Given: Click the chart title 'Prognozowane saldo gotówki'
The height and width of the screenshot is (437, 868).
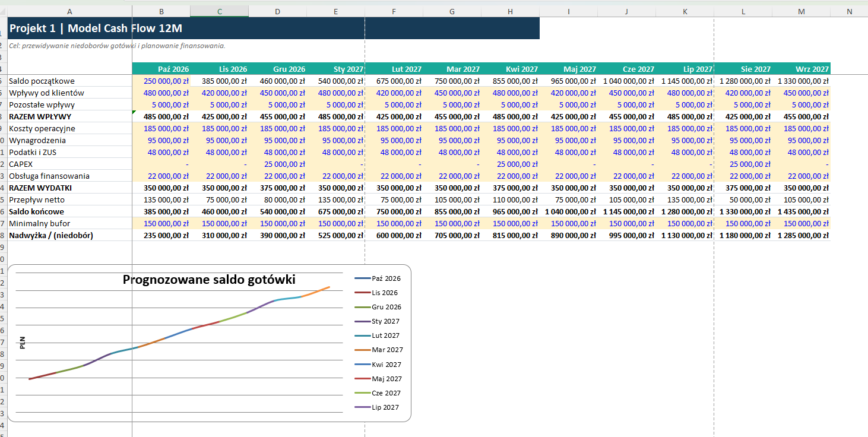Looking at the screenshot, I should (209, 280).
